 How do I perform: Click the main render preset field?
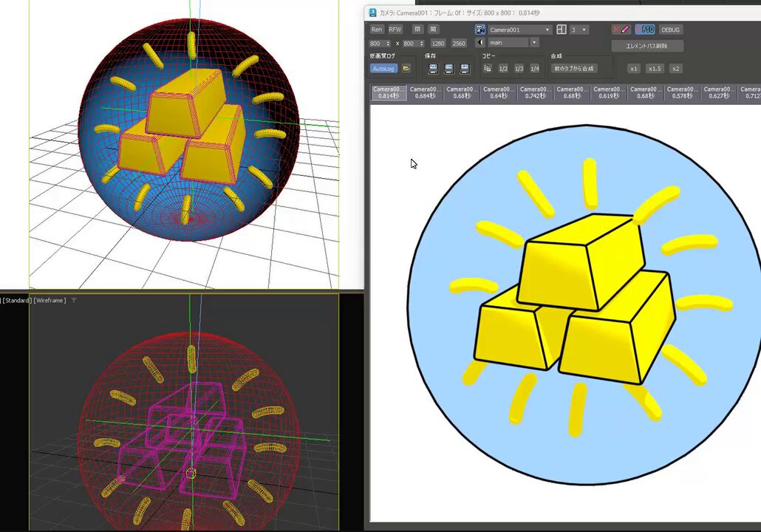point(508,43)
